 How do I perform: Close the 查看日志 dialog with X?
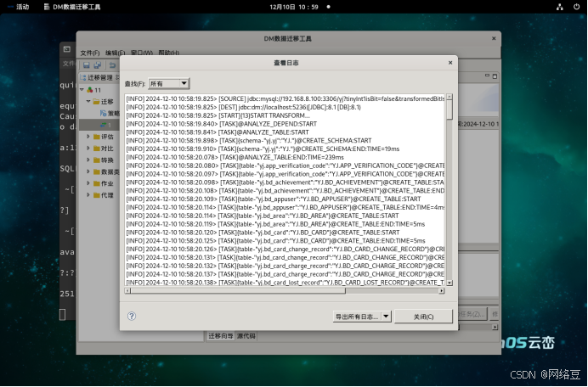[x=450, y=63]
